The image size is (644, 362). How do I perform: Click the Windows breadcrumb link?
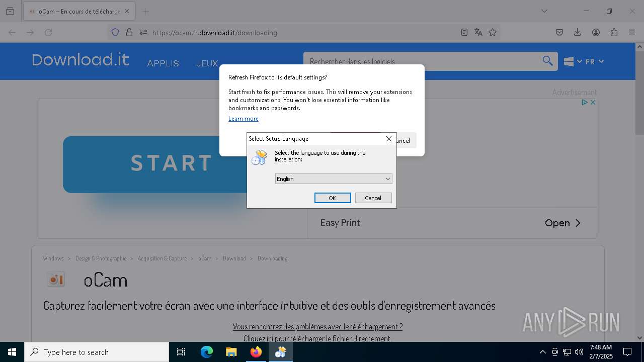(x=53, y=258)
